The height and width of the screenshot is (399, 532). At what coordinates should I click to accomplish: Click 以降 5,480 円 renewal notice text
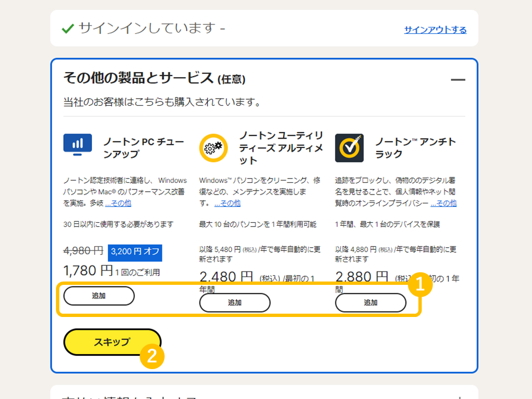[260, 254]
